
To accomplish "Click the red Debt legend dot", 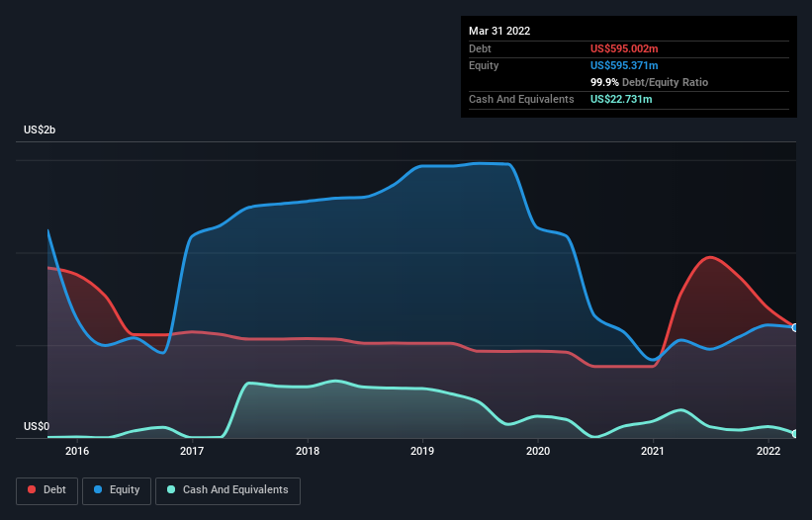I will tap(32, 489).
